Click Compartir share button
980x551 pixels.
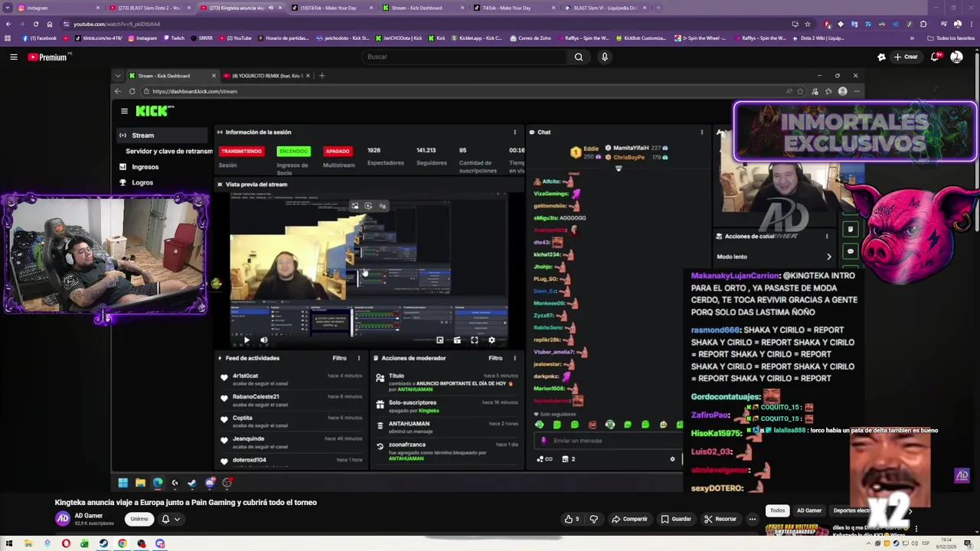click(629, 519)
